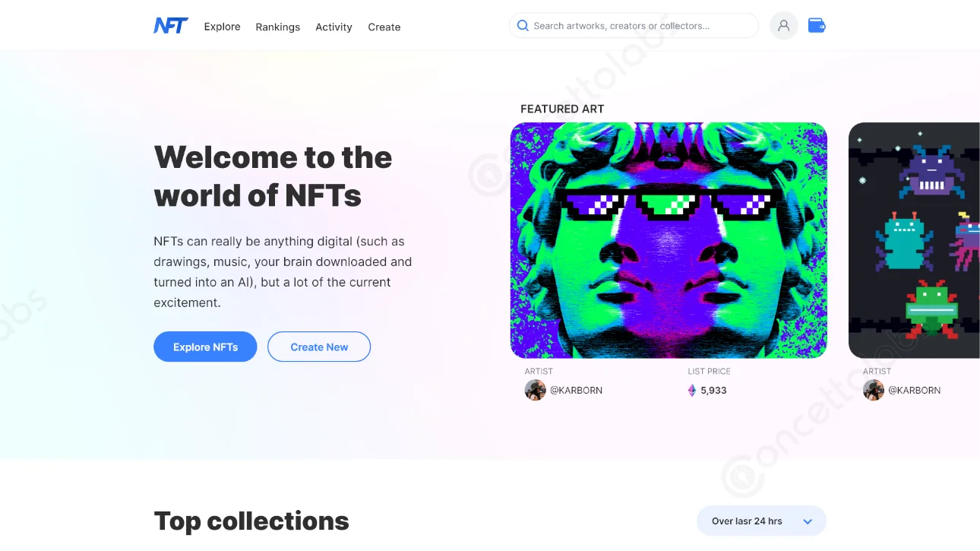
Task: Go to the Rankings page
Action: pos(277,27)
